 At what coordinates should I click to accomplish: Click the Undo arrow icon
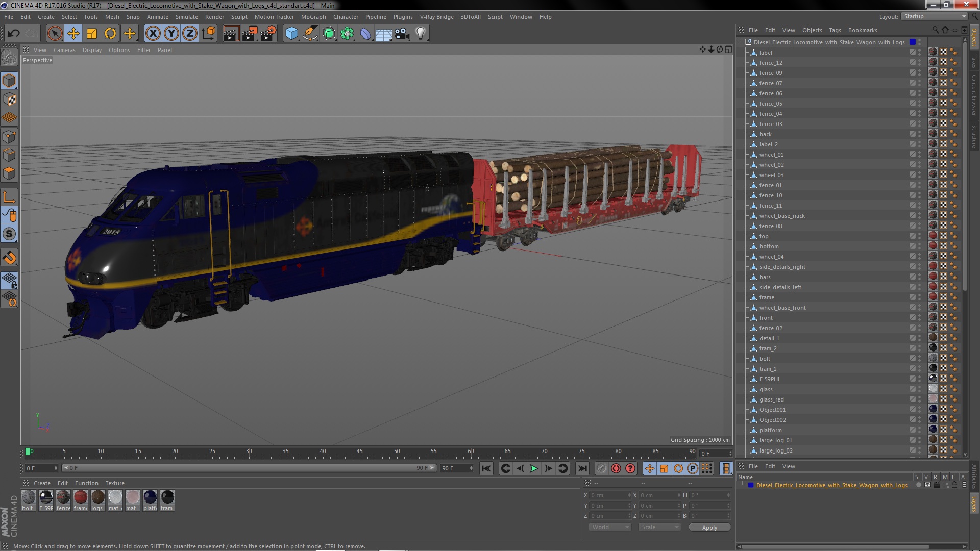pyautogui.click(x=13, y=34)
